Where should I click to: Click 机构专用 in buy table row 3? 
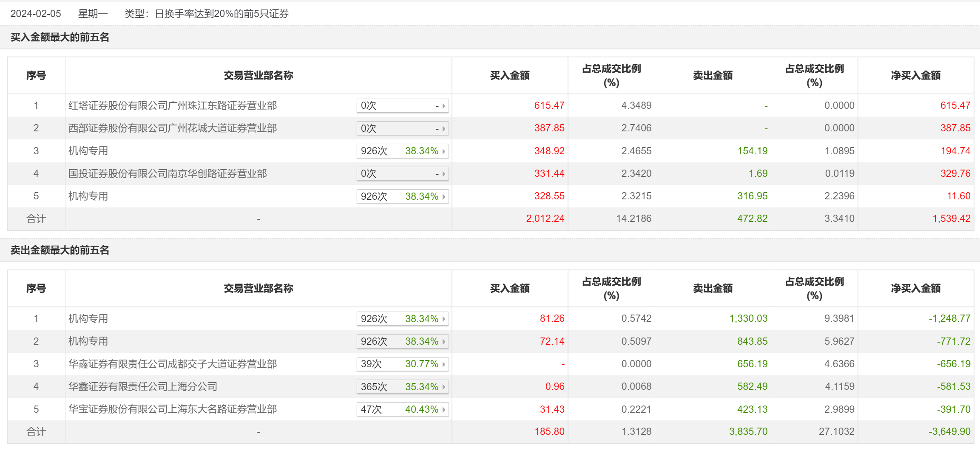pyautogui.click(x=88, y=151)
